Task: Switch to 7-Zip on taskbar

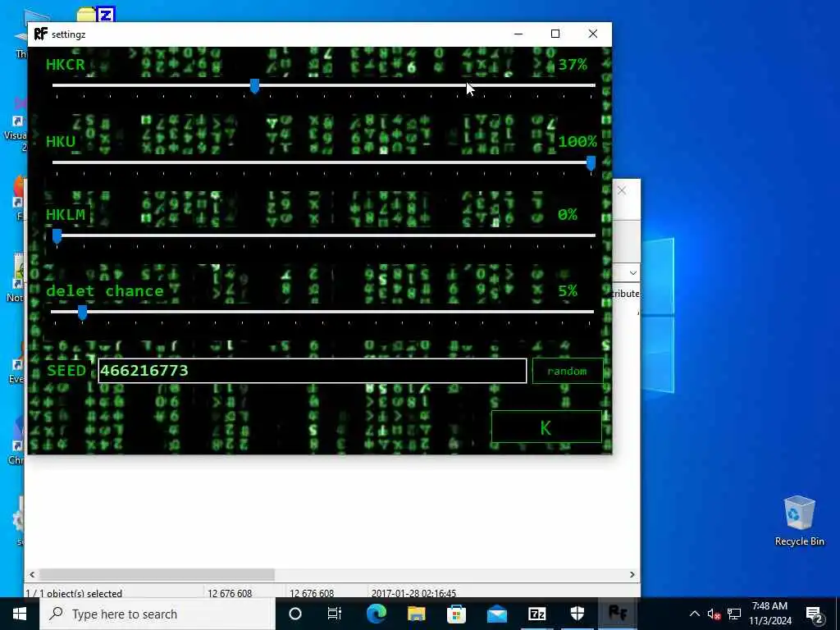Action: click(537, 614)
